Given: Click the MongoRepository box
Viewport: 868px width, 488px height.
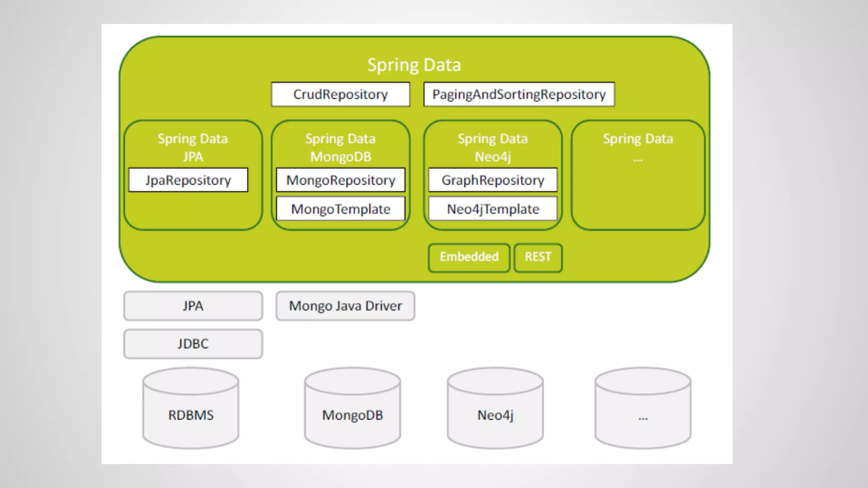Looking at the screenshot, I should click(x=340, y=180).
